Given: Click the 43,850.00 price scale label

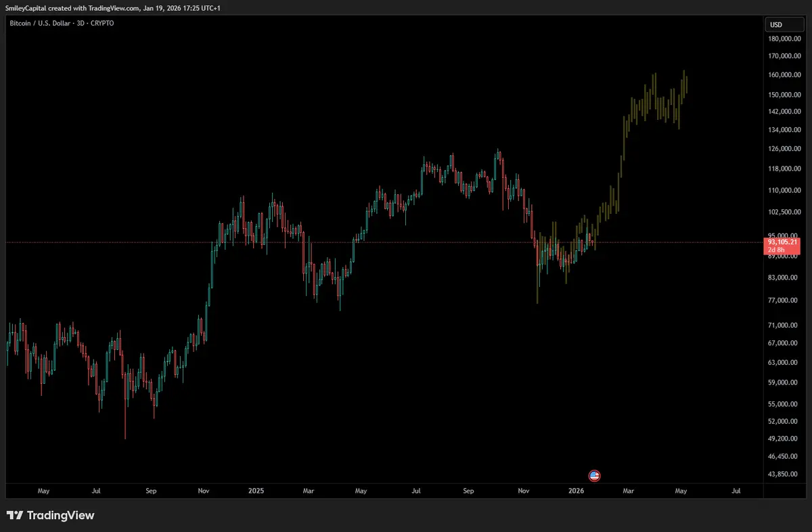Looking at the screenshot, I should point(784,474).
